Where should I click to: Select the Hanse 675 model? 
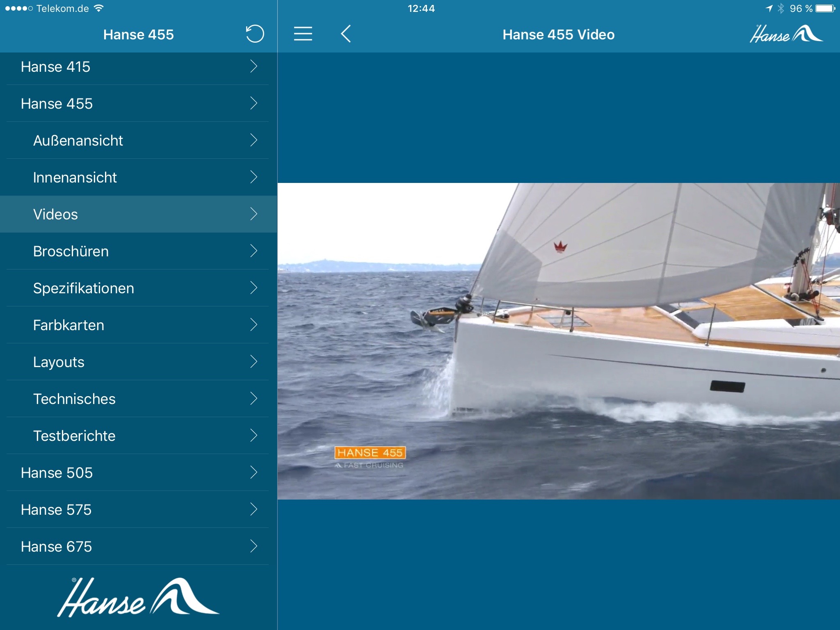57,546
